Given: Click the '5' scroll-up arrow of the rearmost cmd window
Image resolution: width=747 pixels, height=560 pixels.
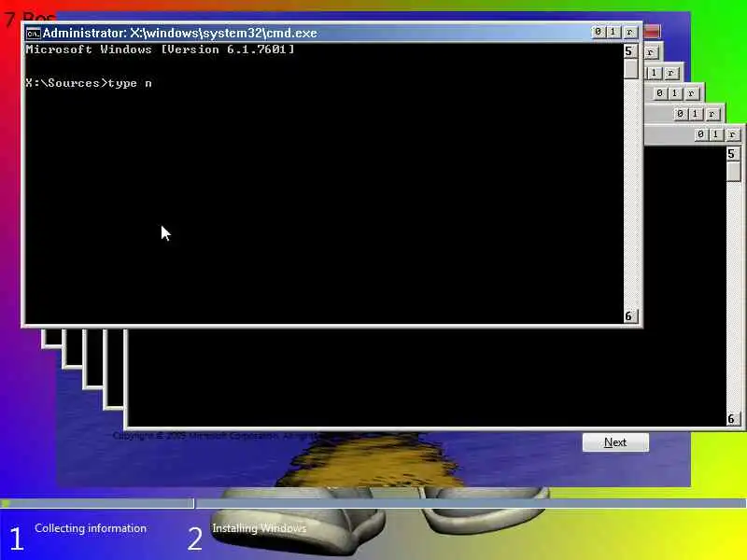Looking at the screenshot, I should click(733, 154).
